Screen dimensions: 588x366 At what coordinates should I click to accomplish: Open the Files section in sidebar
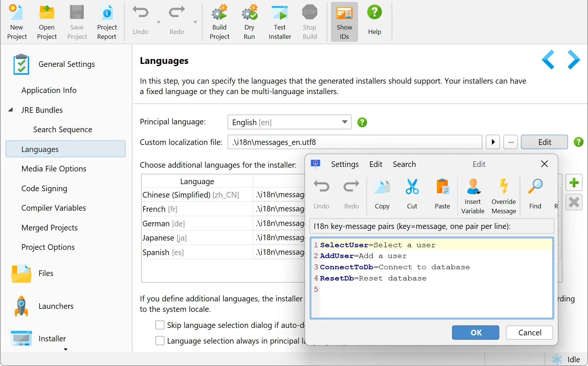[x=46, y=273]
